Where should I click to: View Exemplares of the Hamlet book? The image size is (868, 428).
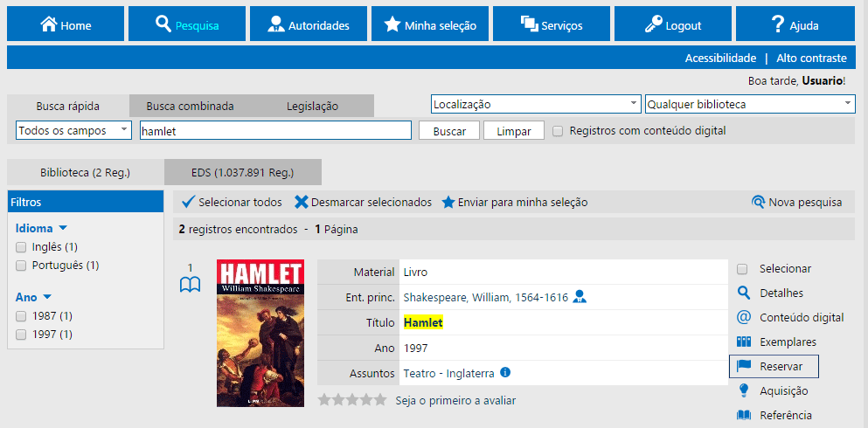coord(744,342)
